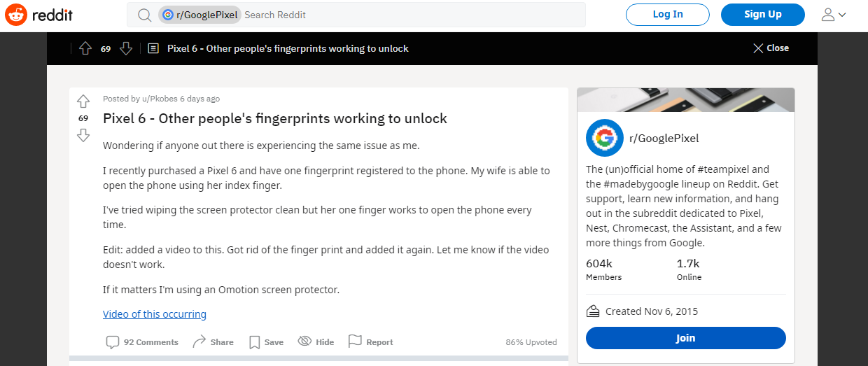Screen dimensions: 868x366
Task: Click the Sign Up button
Action: [763, 15]
